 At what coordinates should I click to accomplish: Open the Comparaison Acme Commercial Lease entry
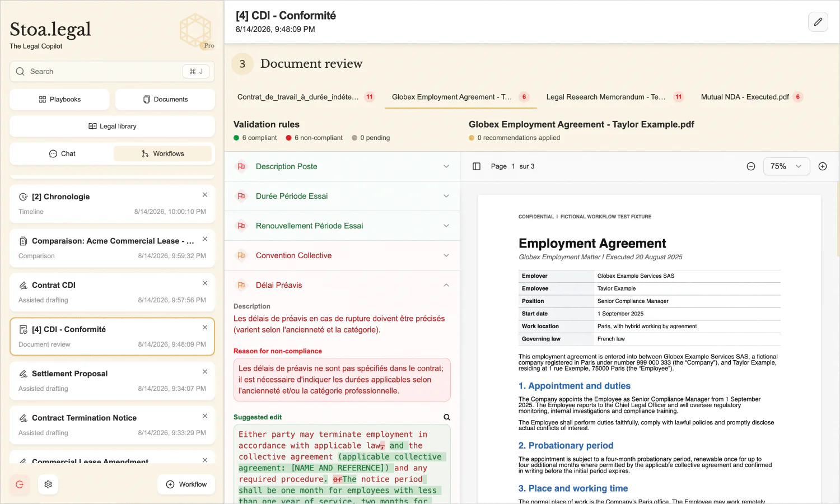click(x=112, y=248)
